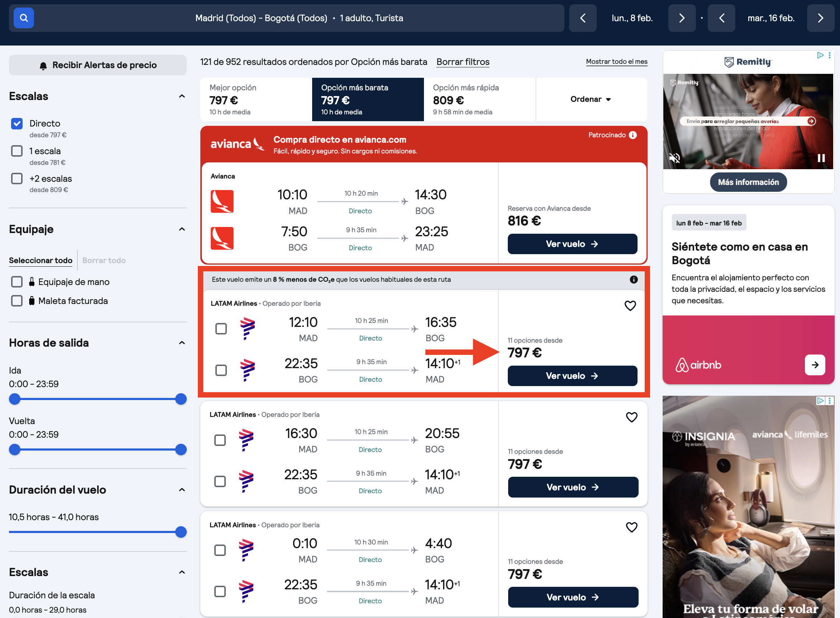Click Compra directo en avianca.com banner text
Image resolution: width=840 pixels, height=618 pixels.
340,139
